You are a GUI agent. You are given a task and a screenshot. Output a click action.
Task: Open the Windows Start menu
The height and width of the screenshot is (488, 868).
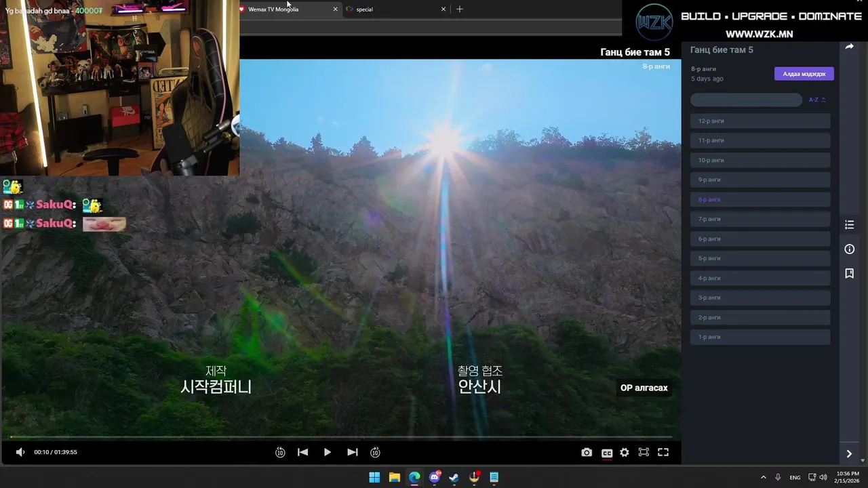click(x=374, y=478)
